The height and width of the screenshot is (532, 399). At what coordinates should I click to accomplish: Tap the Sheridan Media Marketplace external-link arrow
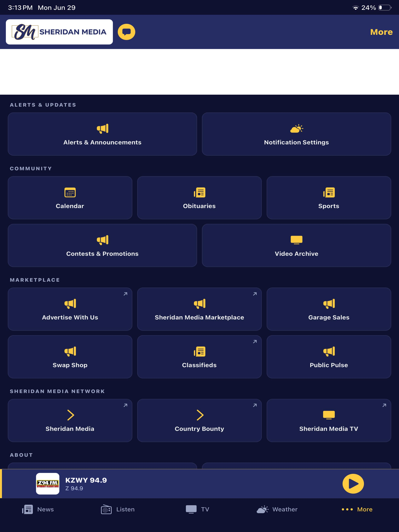pyautogui.click(x=255, y=294)
